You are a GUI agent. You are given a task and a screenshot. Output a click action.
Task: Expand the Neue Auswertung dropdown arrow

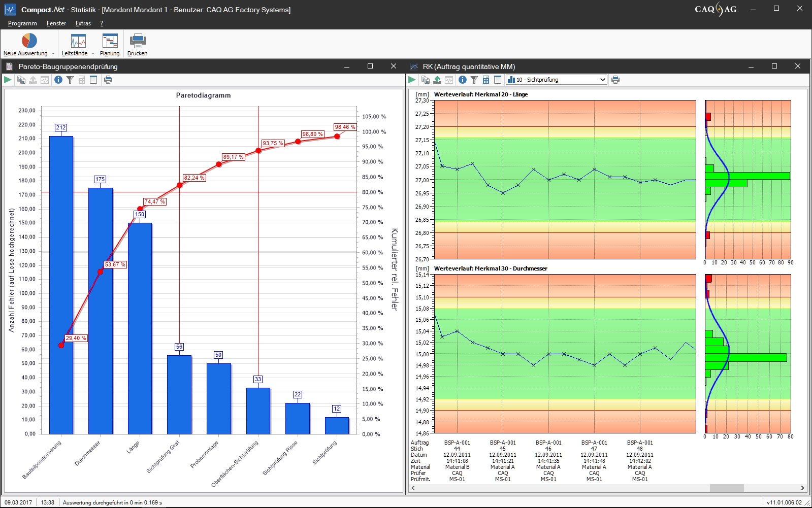click(x=53, y=53)
